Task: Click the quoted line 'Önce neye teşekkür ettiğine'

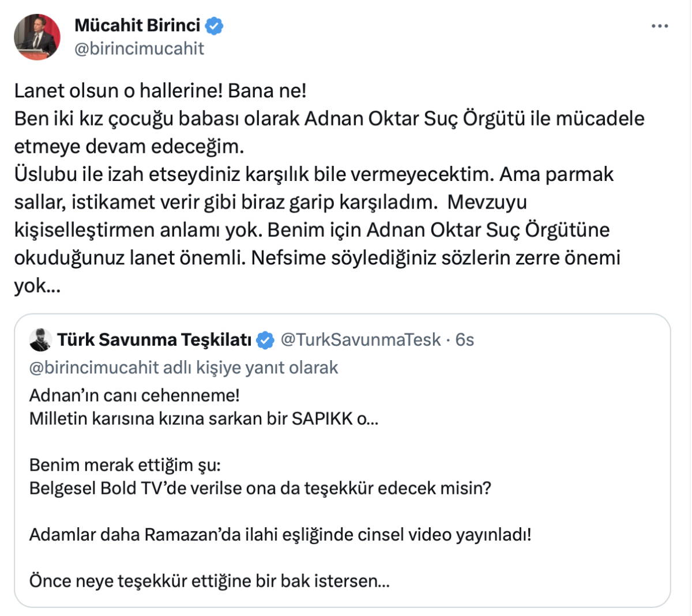Action: pyautogui.click(x=209, y=580)
